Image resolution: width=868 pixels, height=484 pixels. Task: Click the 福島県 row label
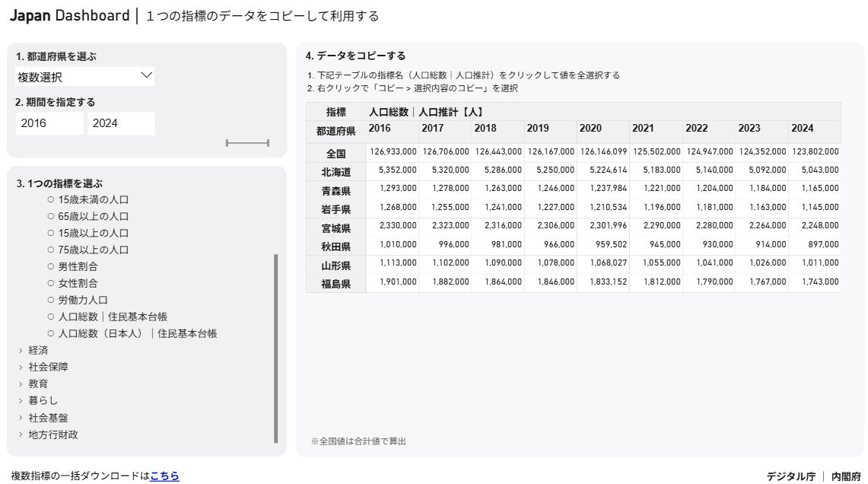336,284
